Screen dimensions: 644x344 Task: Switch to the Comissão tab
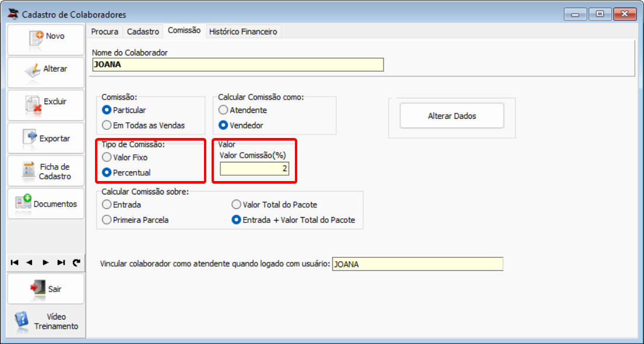pos(184,30)
